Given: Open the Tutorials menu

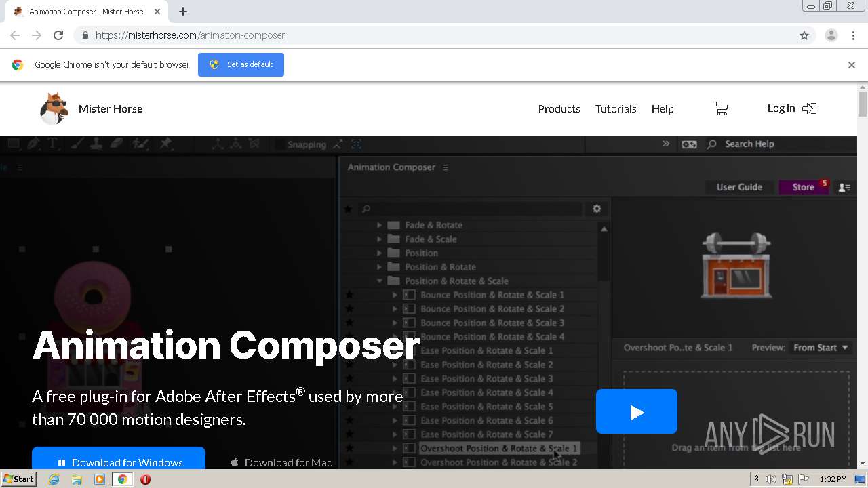Looking at the screenshot, I should coord(616,108).
